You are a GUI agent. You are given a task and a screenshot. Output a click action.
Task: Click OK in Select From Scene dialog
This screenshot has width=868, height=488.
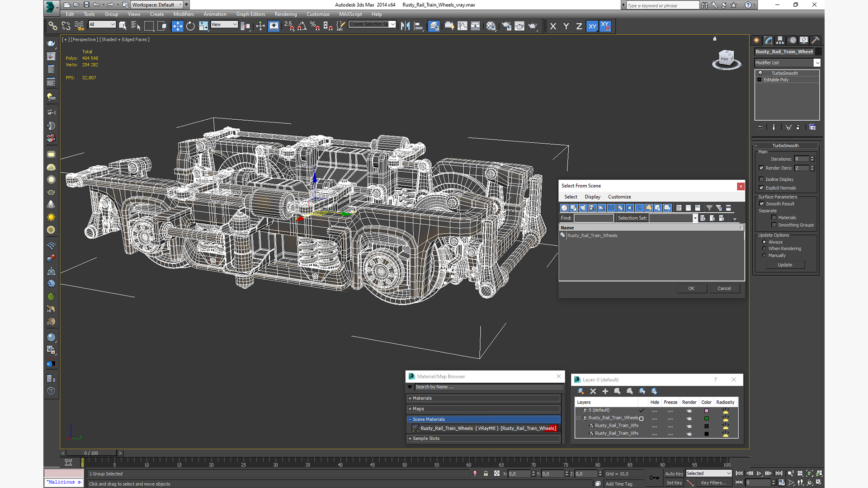691,288
